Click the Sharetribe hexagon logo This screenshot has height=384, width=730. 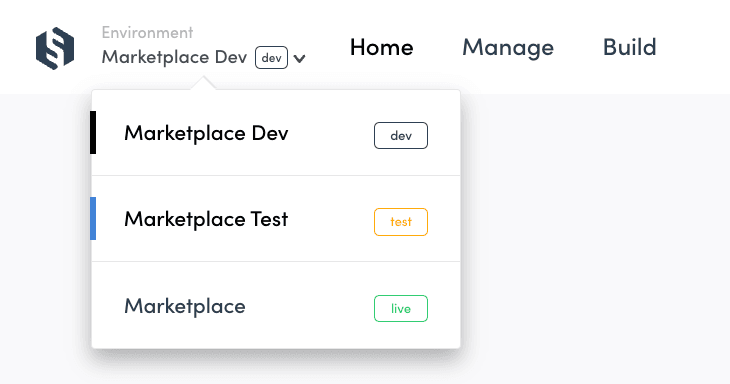click(x=55, y=48)
